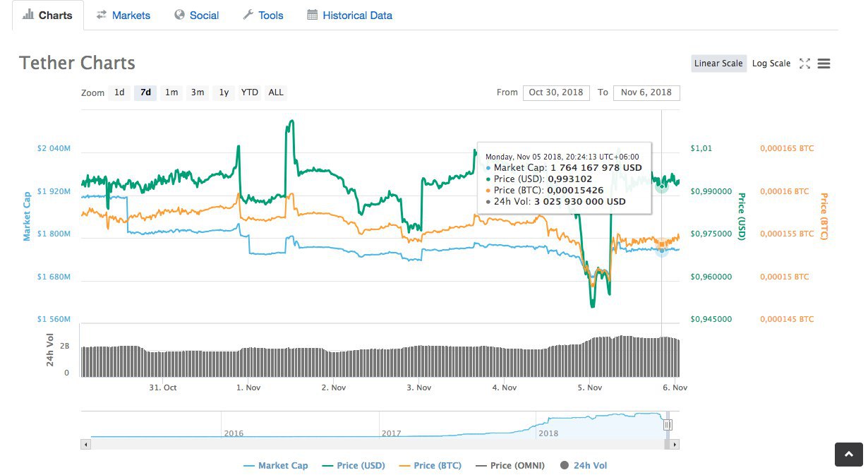
Task: Click the scroll-to-top arrow button
Action: point(848,455)
